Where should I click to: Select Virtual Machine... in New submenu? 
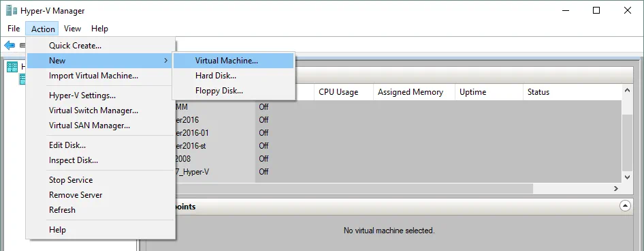[x=234, y=61]
